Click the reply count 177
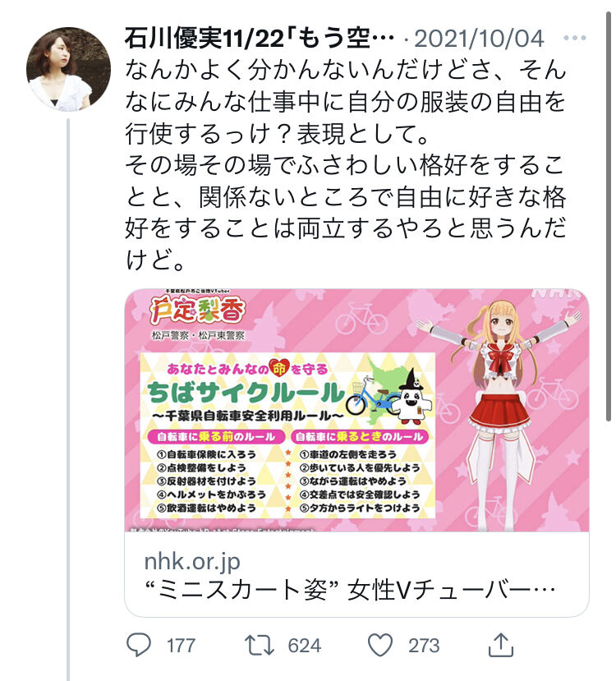The height and width of the screenshot is (681, 616). click(181, 646)
